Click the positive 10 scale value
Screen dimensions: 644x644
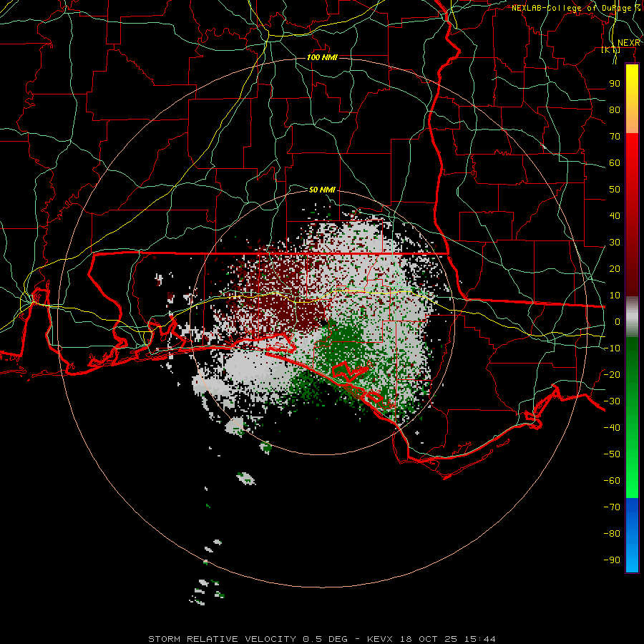[615, 296]
